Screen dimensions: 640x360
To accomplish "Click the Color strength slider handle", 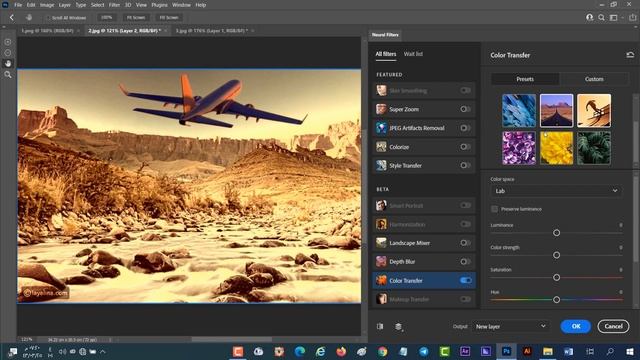I will (556, 255).
